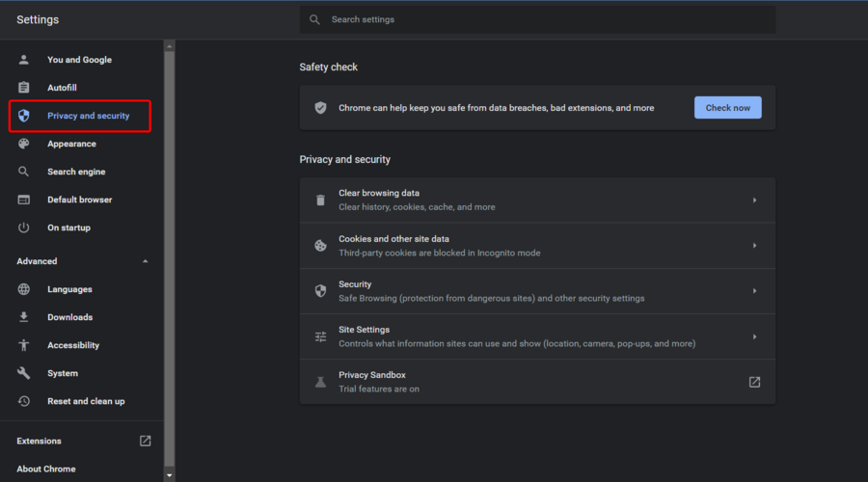The image size is (868, 482).
Task: Expand Site Settings arrow
Action: coord(754,336)
